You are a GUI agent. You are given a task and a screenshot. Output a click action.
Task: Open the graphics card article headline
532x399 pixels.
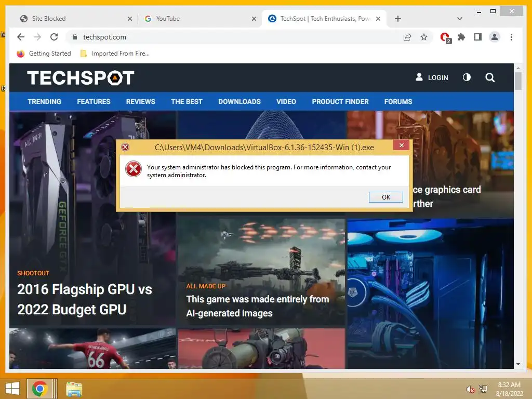pyautogui.click(x=447, y=196)
